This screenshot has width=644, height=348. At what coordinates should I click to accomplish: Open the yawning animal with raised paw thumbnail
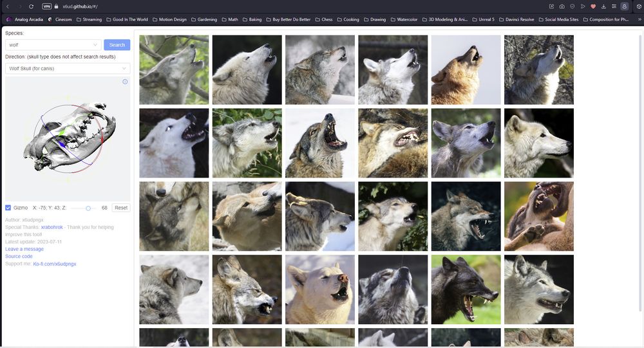[539, 216]
